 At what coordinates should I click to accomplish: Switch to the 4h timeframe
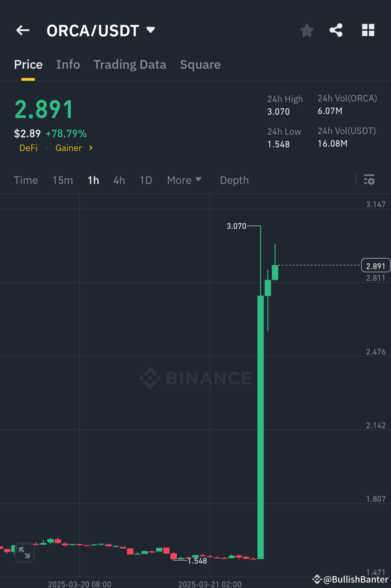[x=119, y=180]
